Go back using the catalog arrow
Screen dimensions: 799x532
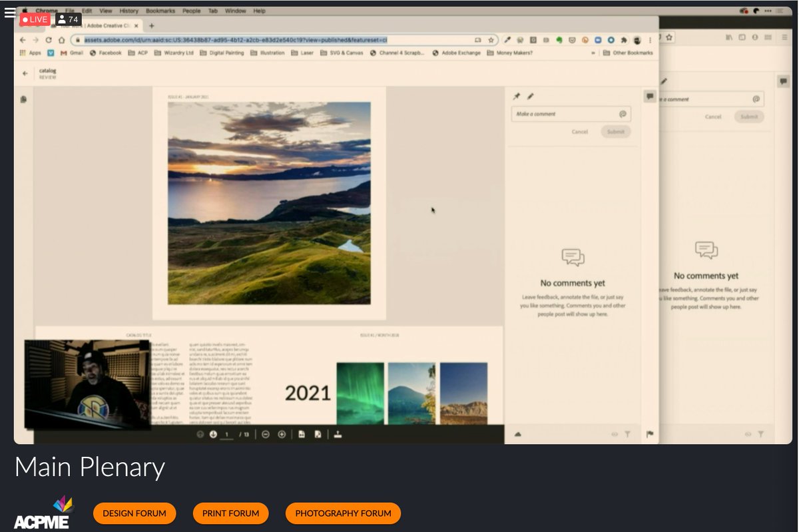point(25,73)
